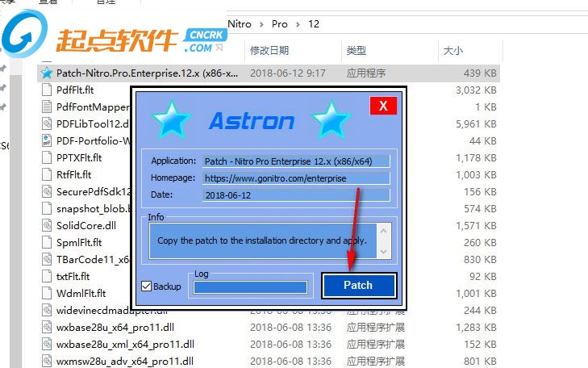Screen dimensions: 588x368
Task: Select the PPTXFlt.flt file icon
Action: (x=47, y=157)
